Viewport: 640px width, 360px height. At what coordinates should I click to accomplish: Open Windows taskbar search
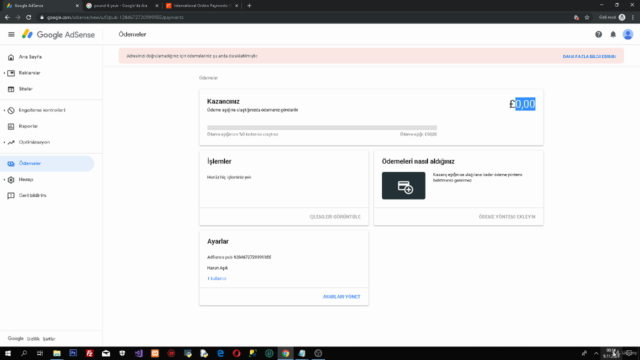coord(24,353)
